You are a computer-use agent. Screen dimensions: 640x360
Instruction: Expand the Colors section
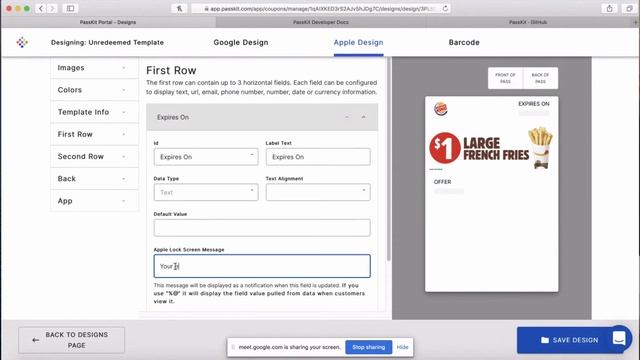pyautogui.click(x=94, y=90)
